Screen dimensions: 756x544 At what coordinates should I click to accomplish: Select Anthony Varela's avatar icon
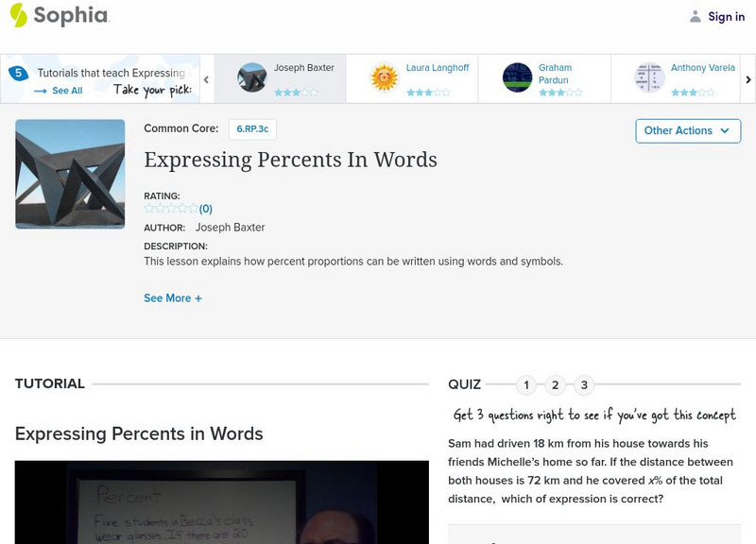(x=649, y=77)
